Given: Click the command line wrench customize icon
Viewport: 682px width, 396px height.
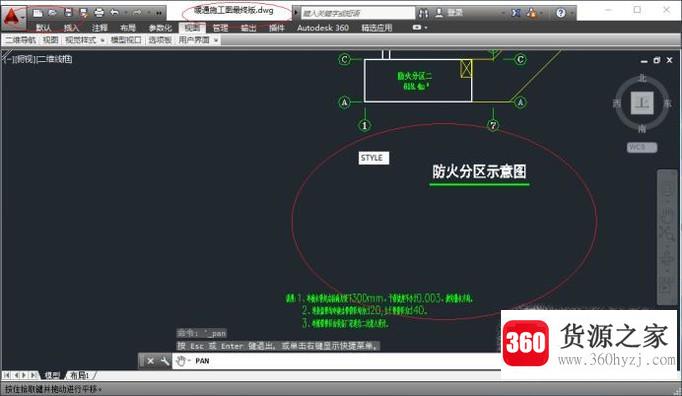Looking at the screenshot, I should [164, 361].
